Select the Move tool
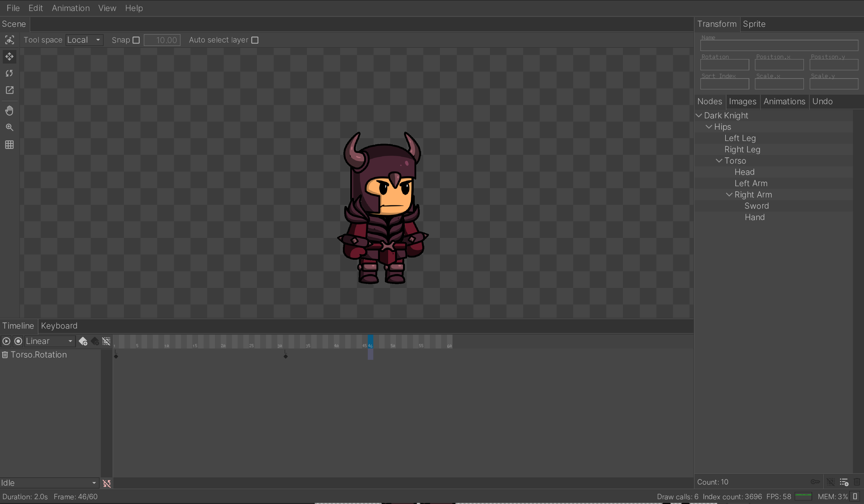The image size is (864, 504). (10, 57)
